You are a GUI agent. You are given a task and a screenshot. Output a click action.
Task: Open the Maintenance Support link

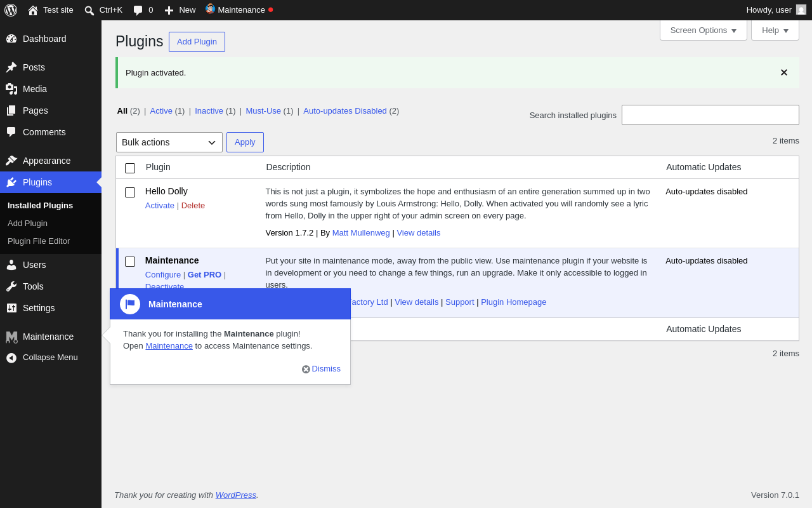(460, 302)
